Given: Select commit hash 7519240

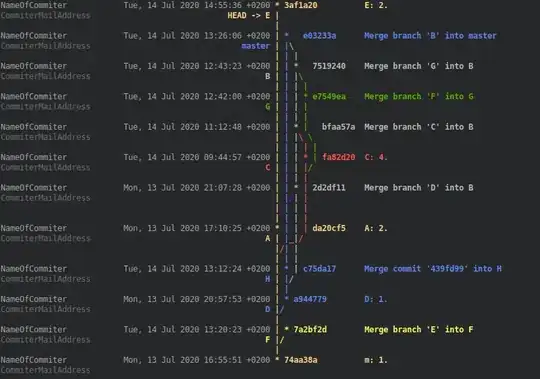Looking at the screenshot, I should pos(329,66).
